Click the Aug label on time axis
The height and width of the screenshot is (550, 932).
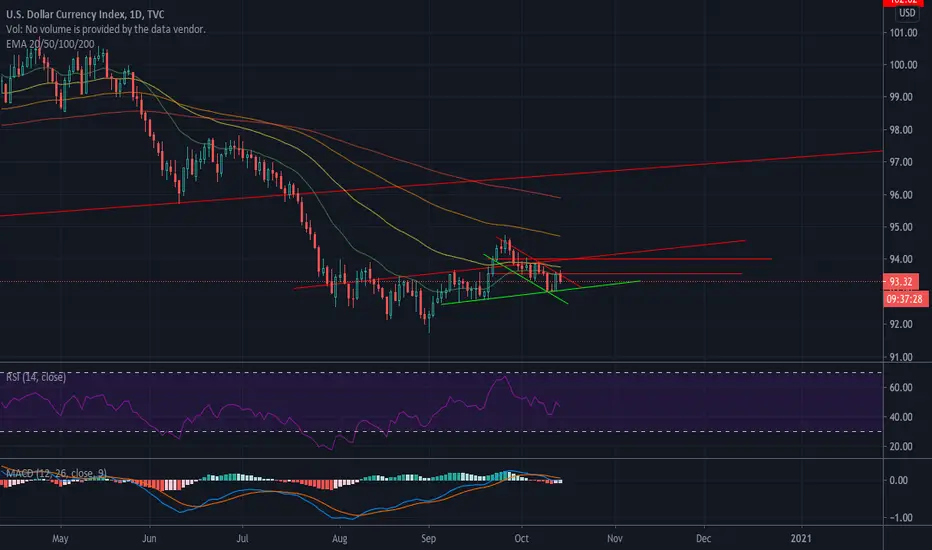click(x=339, y=538)
